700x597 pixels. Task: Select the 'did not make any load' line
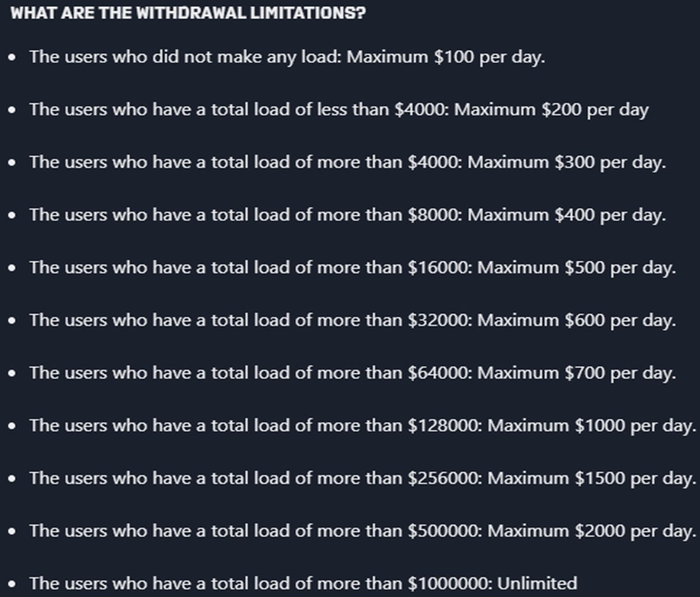click(288, 58)
